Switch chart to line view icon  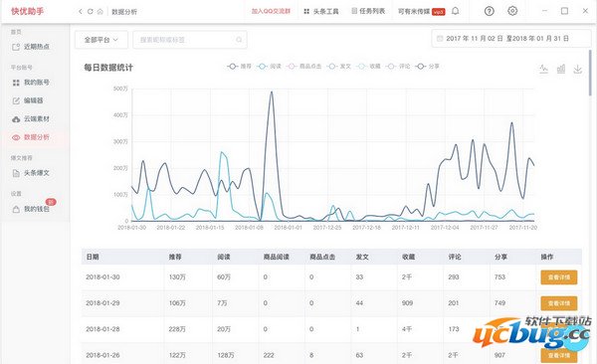(x=543, y=69)
